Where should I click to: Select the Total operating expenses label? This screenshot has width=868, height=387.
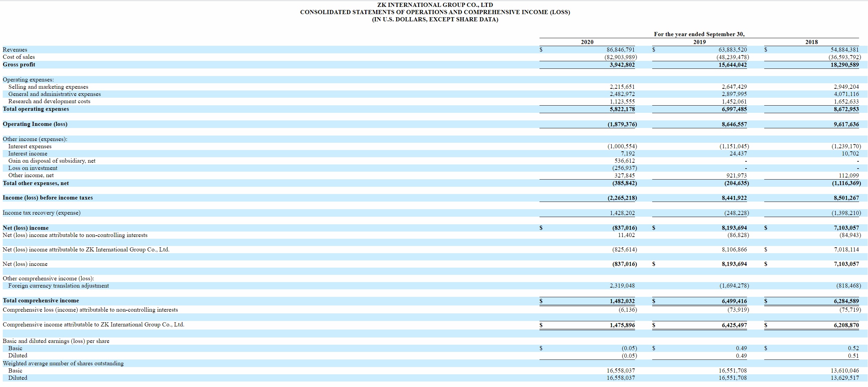tap(36, 109)
